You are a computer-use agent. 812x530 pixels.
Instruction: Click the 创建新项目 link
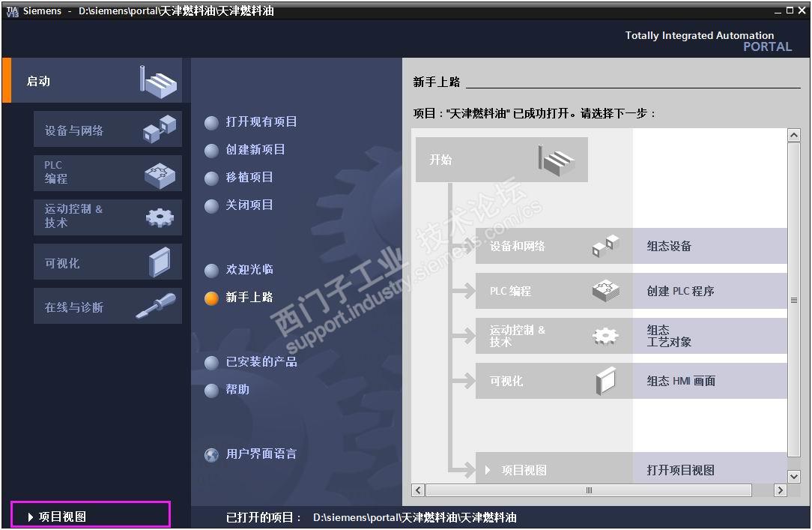[255, 150]
